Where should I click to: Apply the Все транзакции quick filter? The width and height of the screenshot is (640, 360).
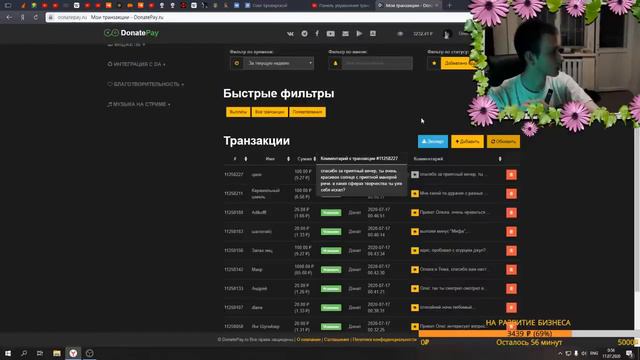coord(270,112)
